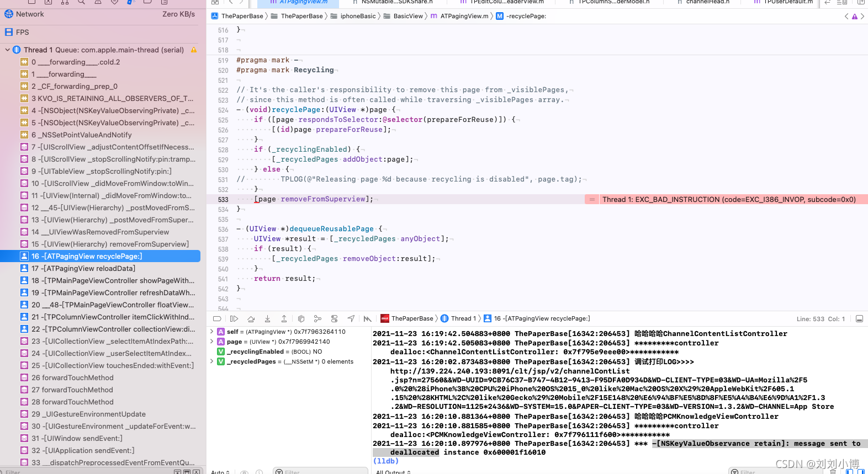Open the -recyclePage: method jump bar menu
This screenshot has height=474, width=868.
[521, 16]
